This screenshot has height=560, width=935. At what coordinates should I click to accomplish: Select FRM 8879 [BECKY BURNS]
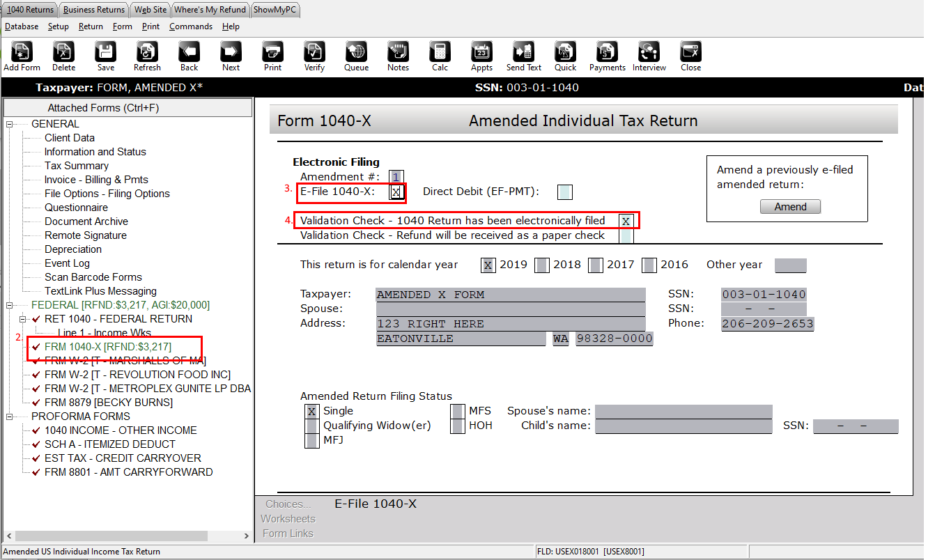109,403
